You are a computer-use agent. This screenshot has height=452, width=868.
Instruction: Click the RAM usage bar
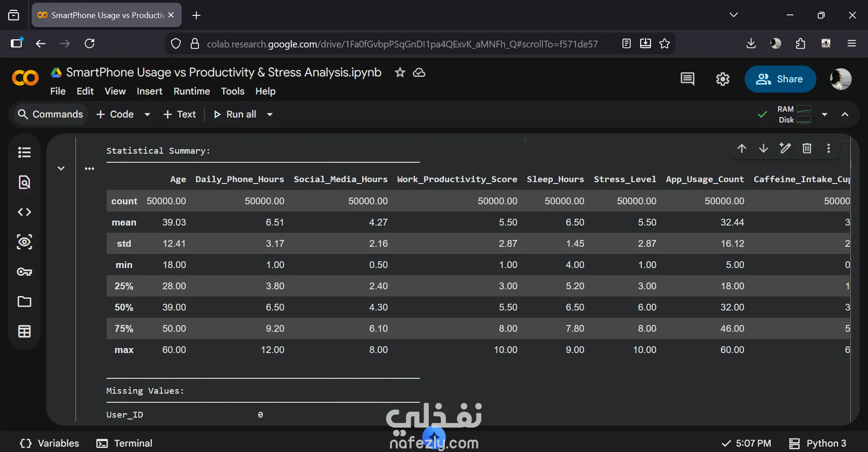click(x=804, y=109)
